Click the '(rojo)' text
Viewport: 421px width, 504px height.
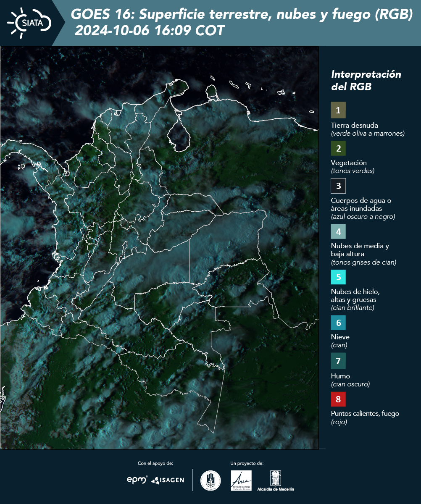click(x=339, y=422)
